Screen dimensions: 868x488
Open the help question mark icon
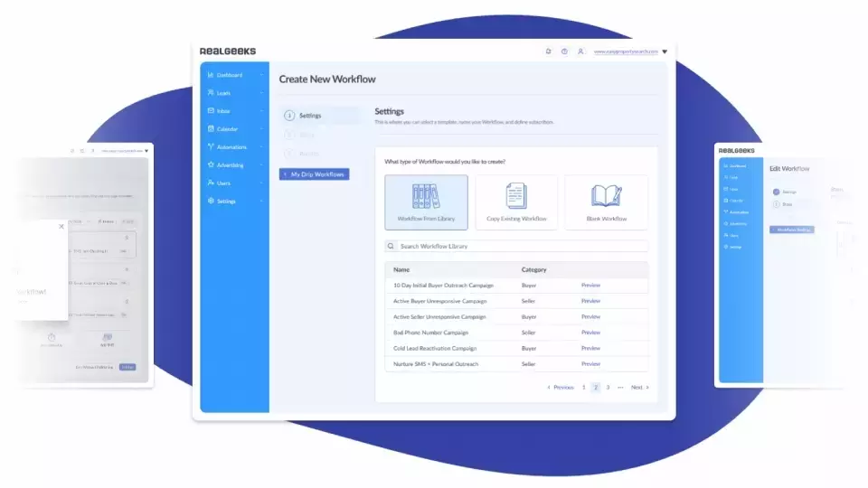click(x=564, y=52)
